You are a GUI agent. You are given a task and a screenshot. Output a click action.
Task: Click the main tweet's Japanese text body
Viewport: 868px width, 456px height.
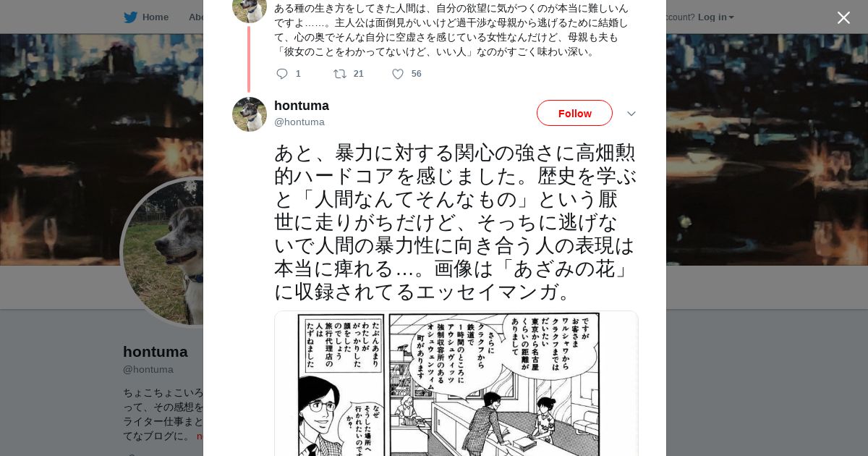455,222
